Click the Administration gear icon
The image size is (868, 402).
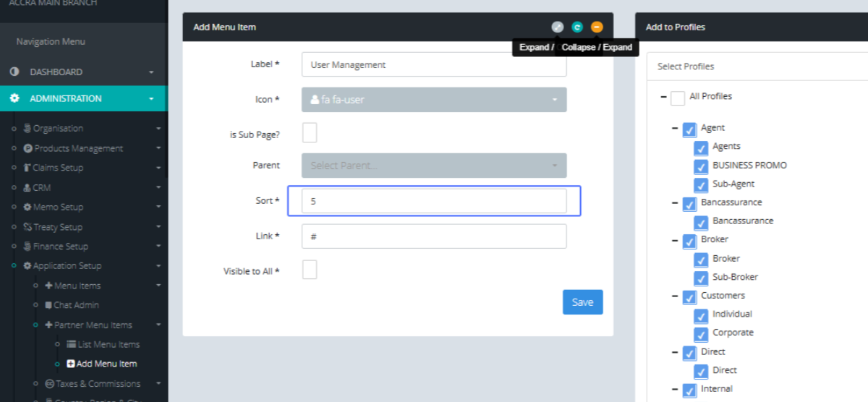(x=14, y=98)
